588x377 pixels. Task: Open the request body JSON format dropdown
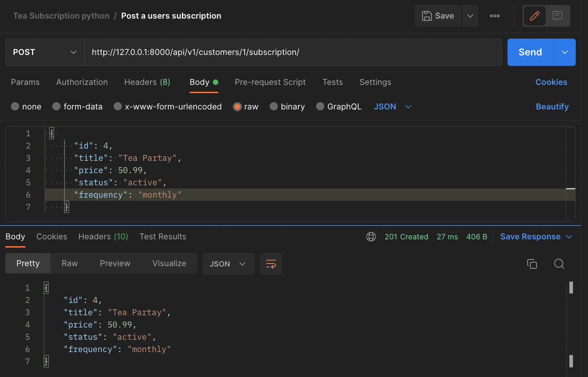point(393,107)
